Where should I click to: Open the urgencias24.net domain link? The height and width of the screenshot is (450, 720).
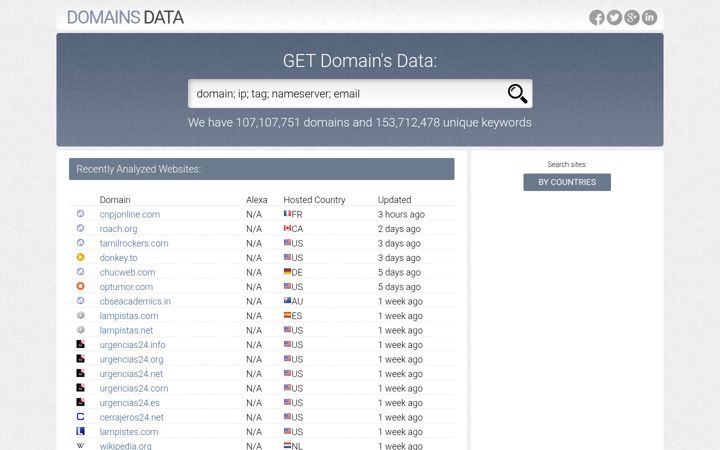[131, 374]
